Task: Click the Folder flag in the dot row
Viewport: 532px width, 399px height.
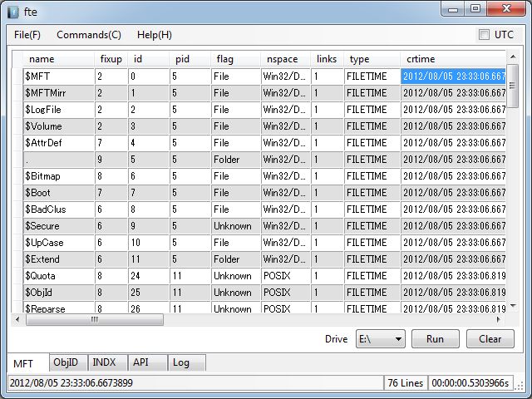Action: pyautogui.click(x=236, y=159)
